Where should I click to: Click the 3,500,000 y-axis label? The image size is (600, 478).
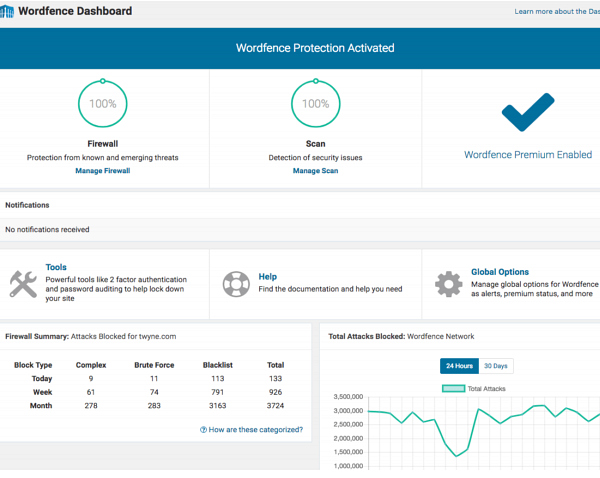tap(348, 397)
